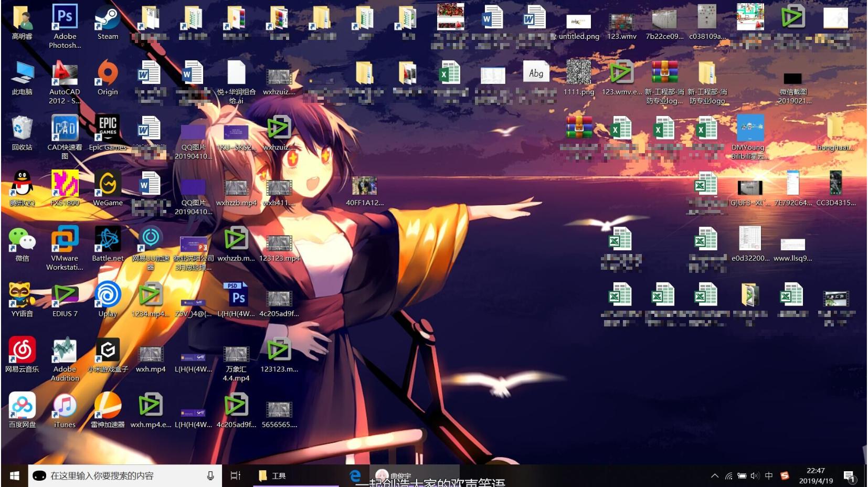The width and height of the screenshot is (868, 487).
Task: Open the Adobe Photoshop shortcut
Action: click(x=65, y=26)
